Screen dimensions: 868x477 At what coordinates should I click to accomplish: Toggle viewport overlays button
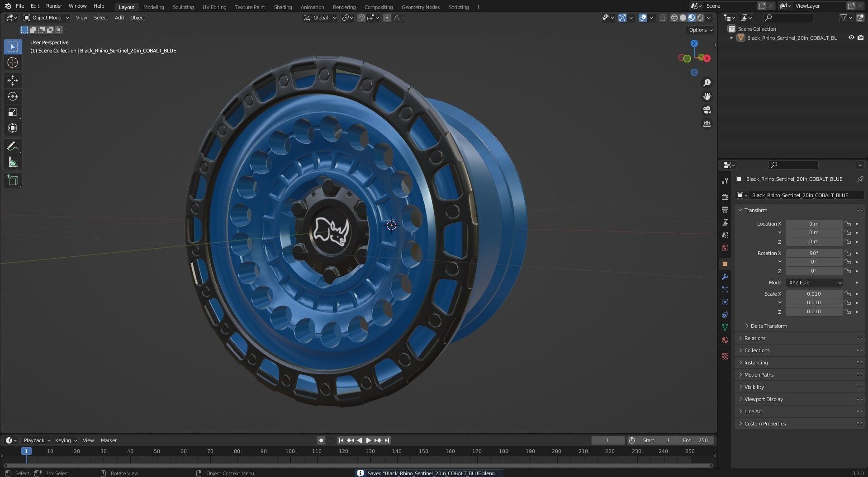[x=643, y=18]
